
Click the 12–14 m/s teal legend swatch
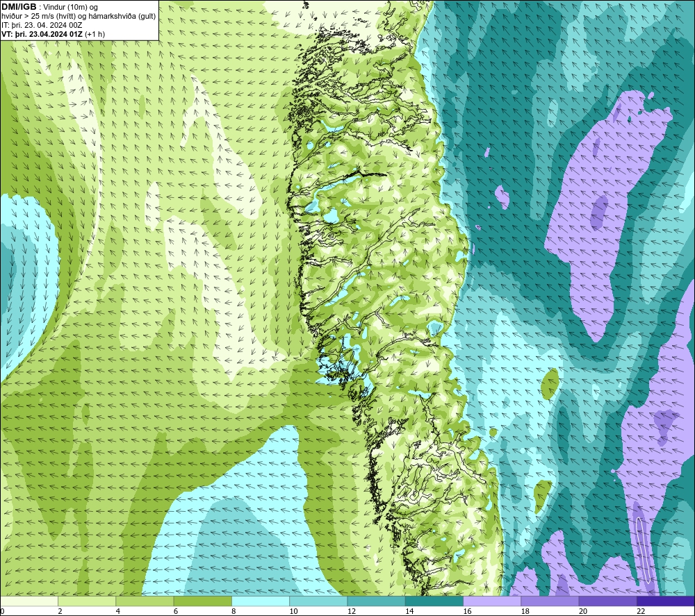[x=376, y=601]
